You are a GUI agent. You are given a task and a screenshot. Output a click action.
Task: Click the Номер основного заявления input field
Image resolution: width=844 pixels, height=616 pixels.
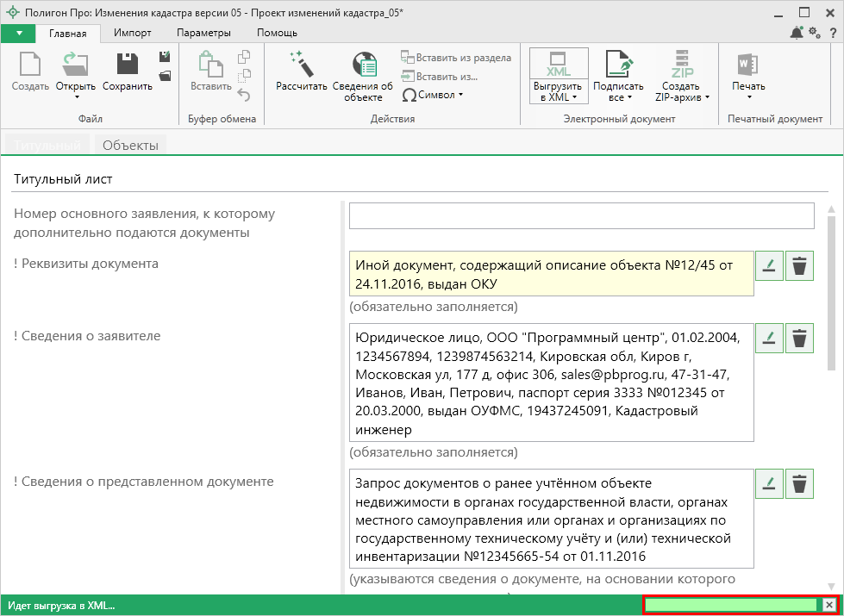pyautogui.click(x=581, y=215)
